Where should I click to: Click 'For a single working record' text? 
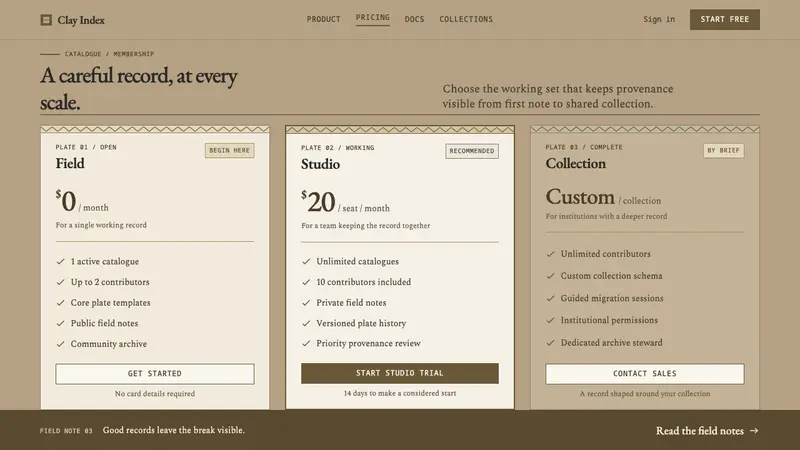[101, 225]
